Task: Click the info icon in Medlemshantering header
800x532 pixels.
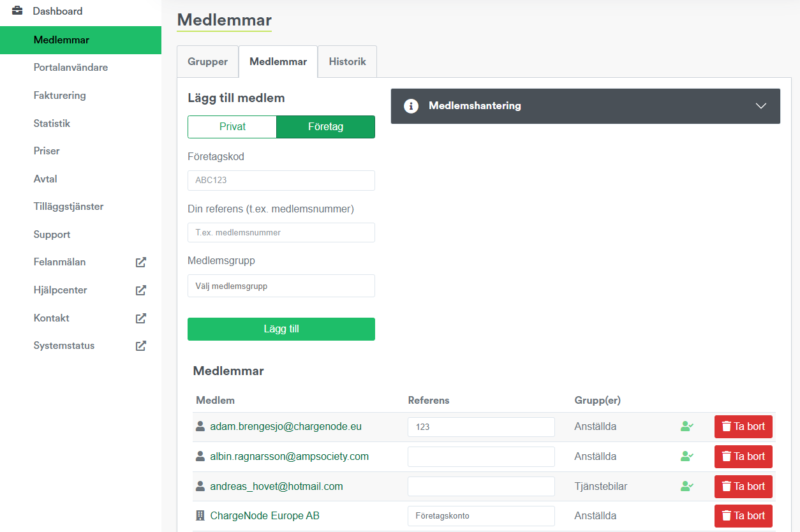Action: click(411, 106)
